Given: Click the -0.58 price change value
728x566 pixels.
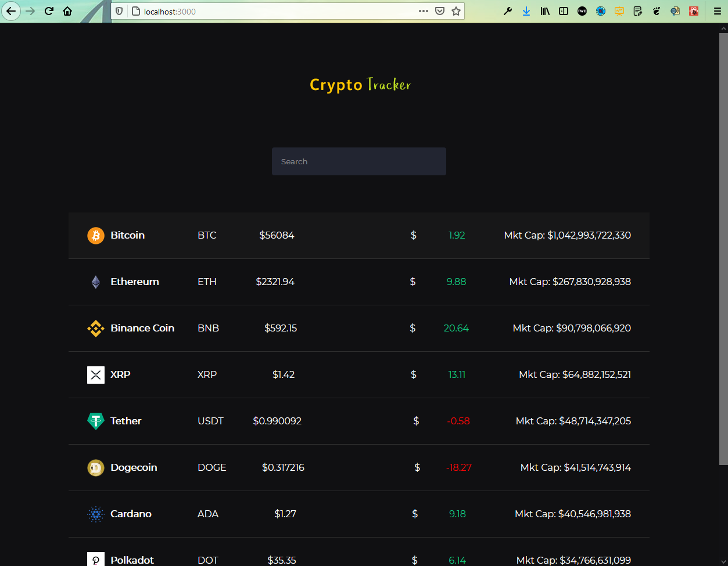Looking at the screenshot, I should [x=458, y=421].
